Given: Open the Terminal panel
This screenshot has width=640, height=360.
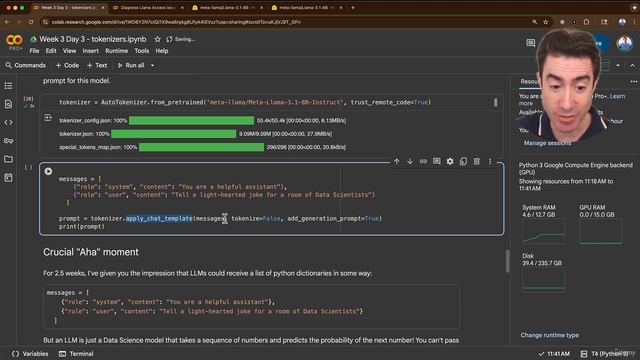Looking at the screenshot, I should click(x=76, y=354).
